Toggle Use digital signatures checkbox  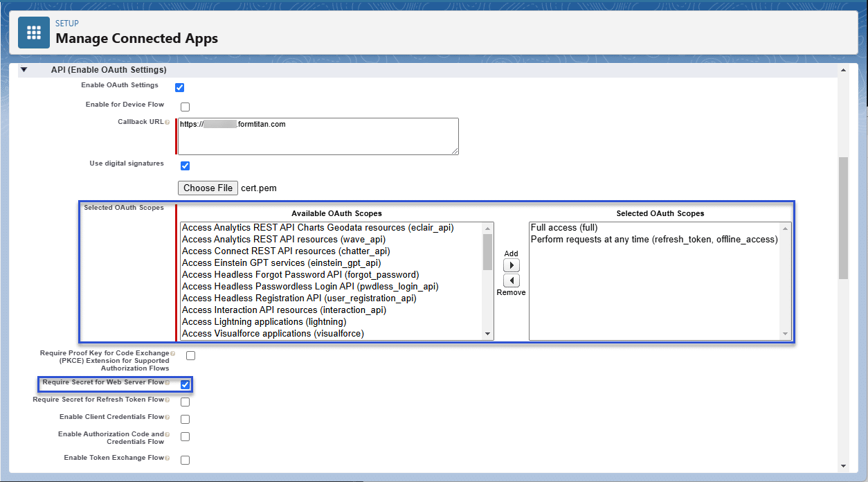(185, 166)
